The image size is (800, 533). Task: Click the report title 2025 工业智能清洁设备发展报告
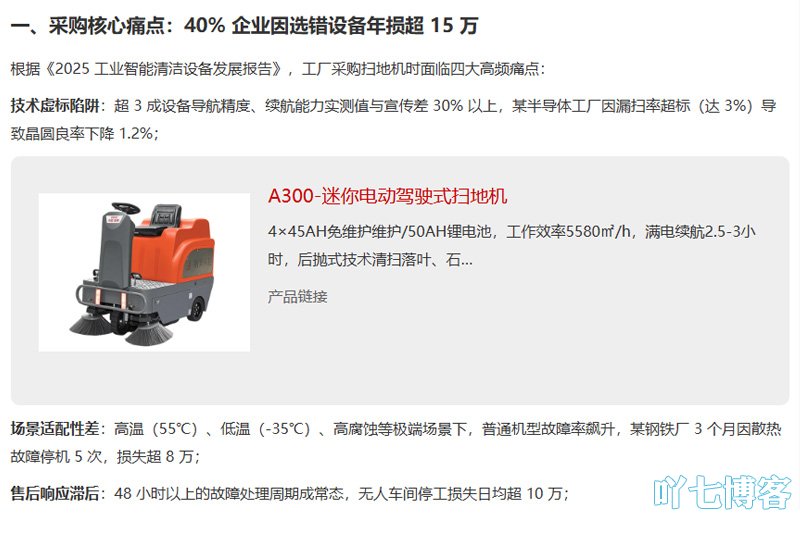(163, 69)
